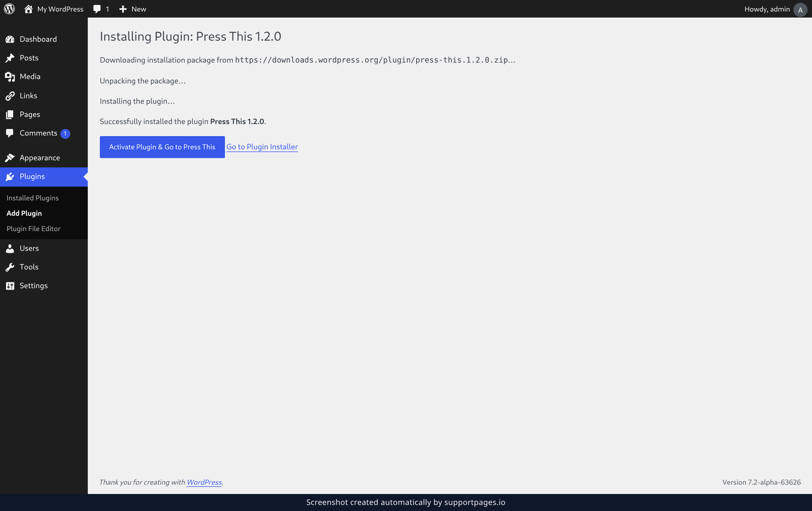Open the Settings menu label
Image resolution: width=812 pixels, height=511 pixels.
point(34,286)
